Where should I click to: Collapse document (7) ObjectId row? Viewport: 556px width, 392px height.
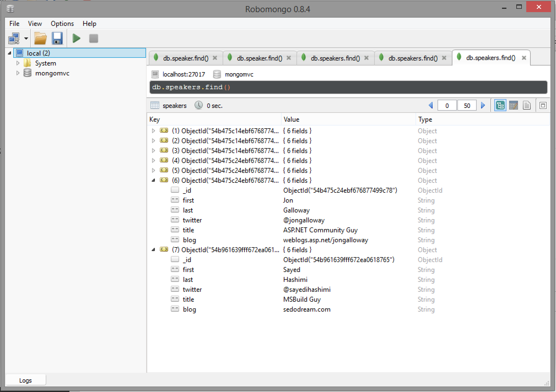click(153, 250)
